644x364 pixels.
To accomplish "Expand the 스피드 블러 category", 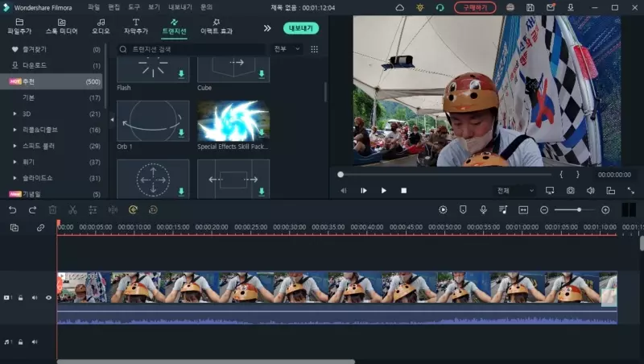I will point(14,146).
